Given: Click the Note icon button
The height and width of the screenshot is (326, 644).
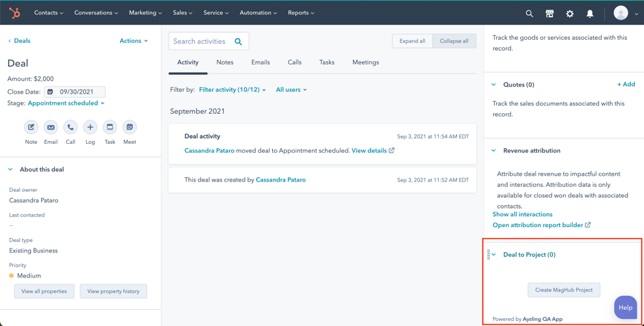Looking at the screenshot, I should (31, 128).
